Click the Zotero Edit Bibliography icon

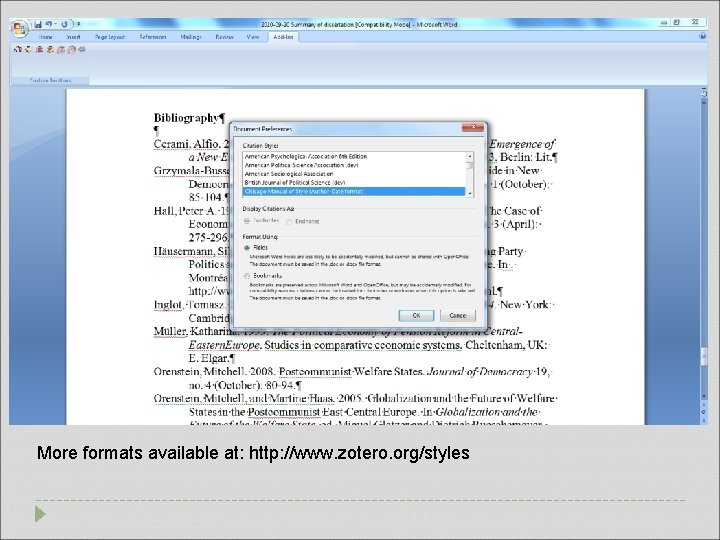50,49
